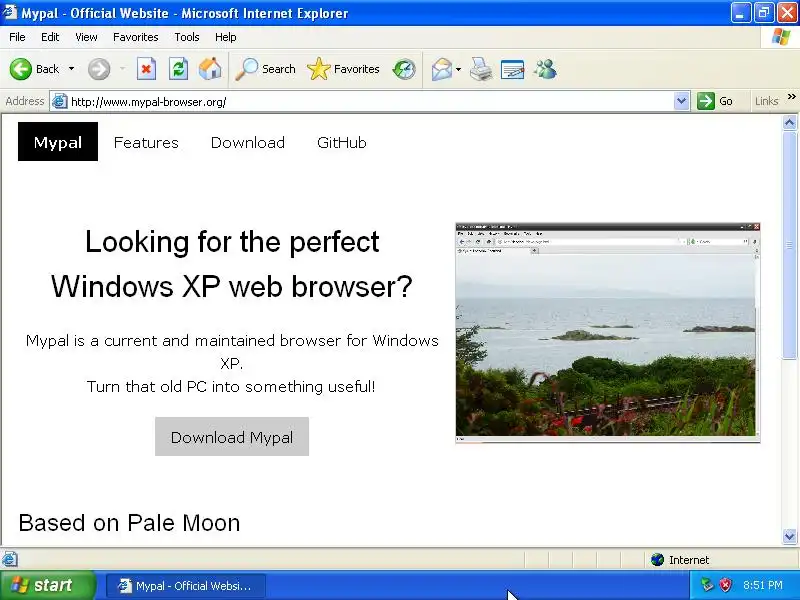Expand the Links toolbar chevron
This screenshot has width=800, height=600.
click(x=791, y=96)
